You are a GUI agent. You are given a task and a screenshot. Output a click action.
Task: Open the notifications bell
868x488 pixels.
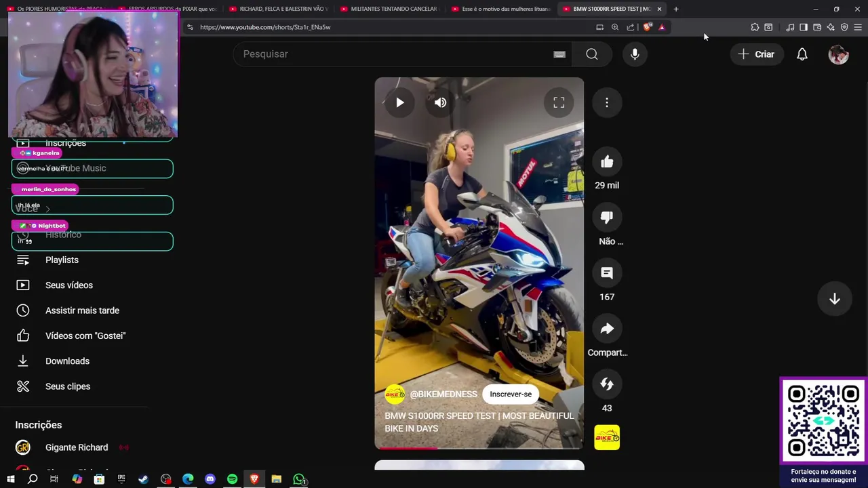coord(802,54)
